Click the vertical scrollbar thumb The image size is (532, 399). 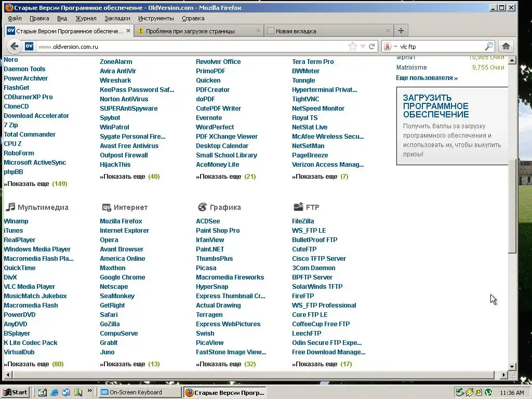[512, 206]
